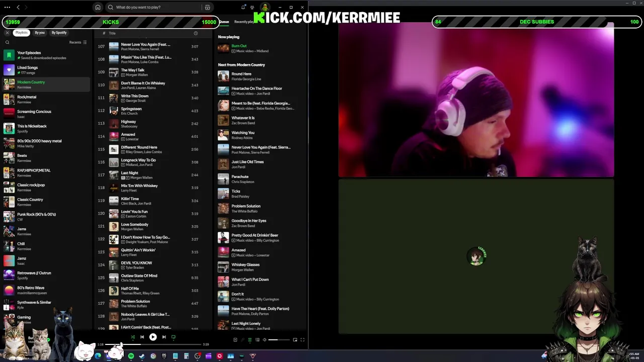Open 'Burn Out' now playing title
The width and height of the screenshot is (644, 362).
[x=239, y=46]
